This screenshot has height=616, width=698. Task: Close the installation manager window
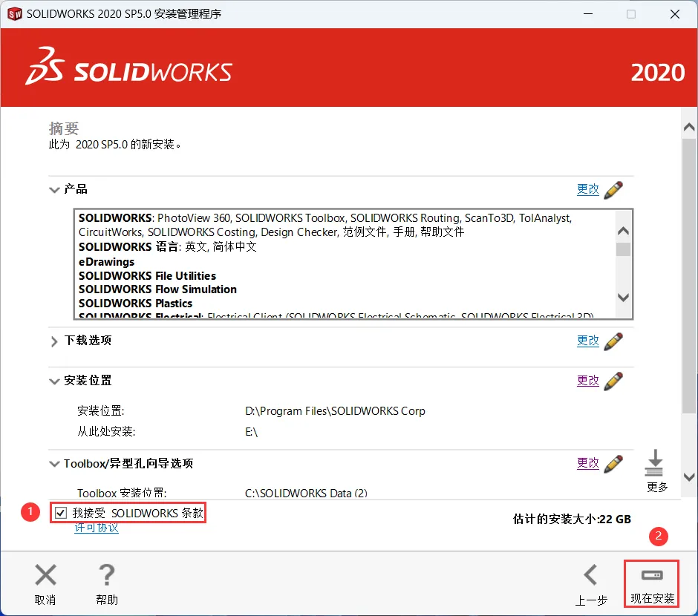point(675,14)
